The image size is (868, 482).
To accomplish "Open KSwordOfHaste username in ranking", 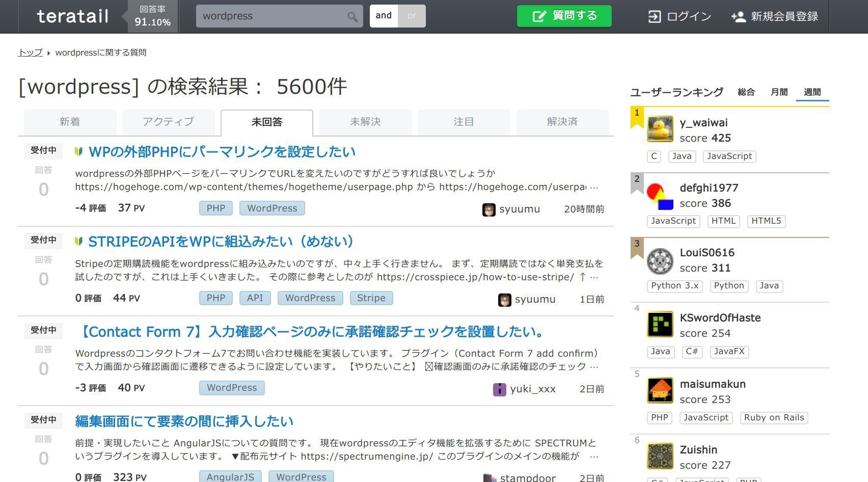I will point(720,318).
